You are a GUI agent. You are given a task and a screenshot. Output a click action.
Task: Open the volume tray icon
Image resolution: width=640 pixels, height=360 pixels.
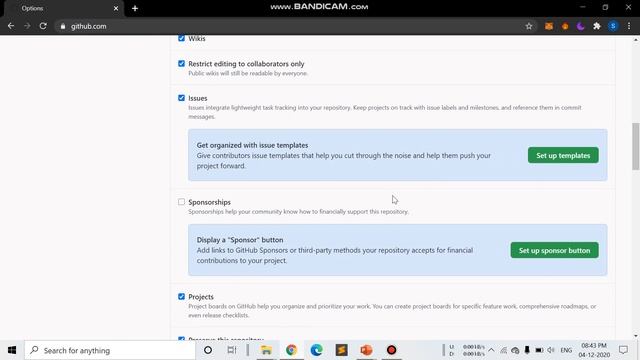pyautogui.click(x=551, y=350)
